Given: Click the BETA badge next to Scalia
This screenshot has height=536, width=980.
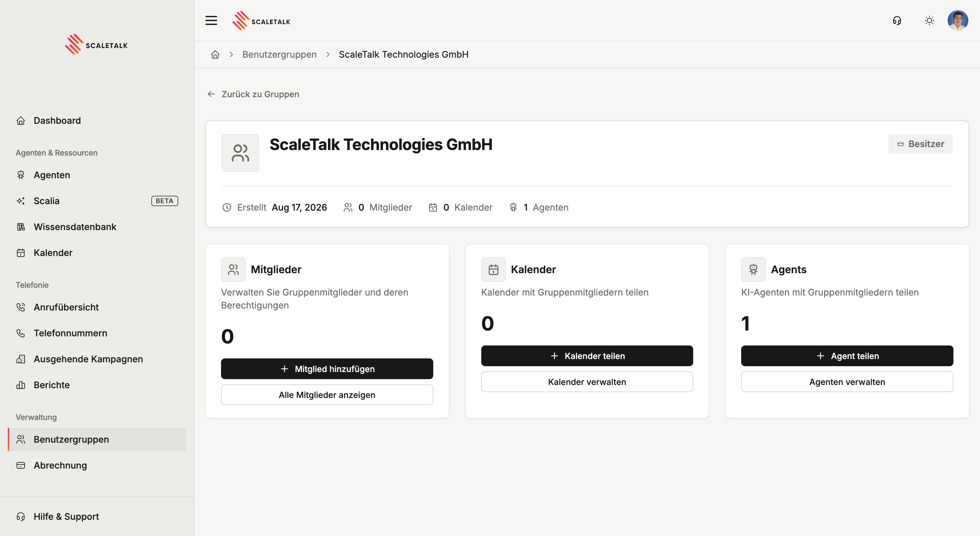Looking at the screenshot, I should tap(164, 201).
